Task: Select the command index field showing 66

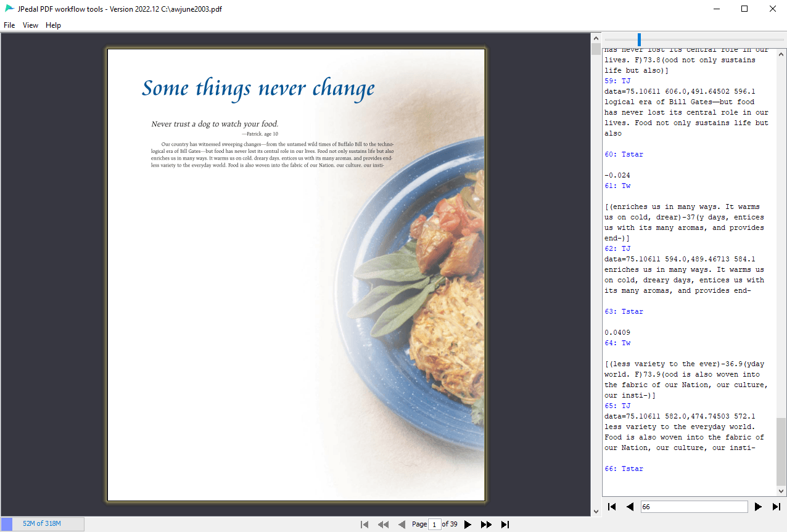Action: (694, 506)
